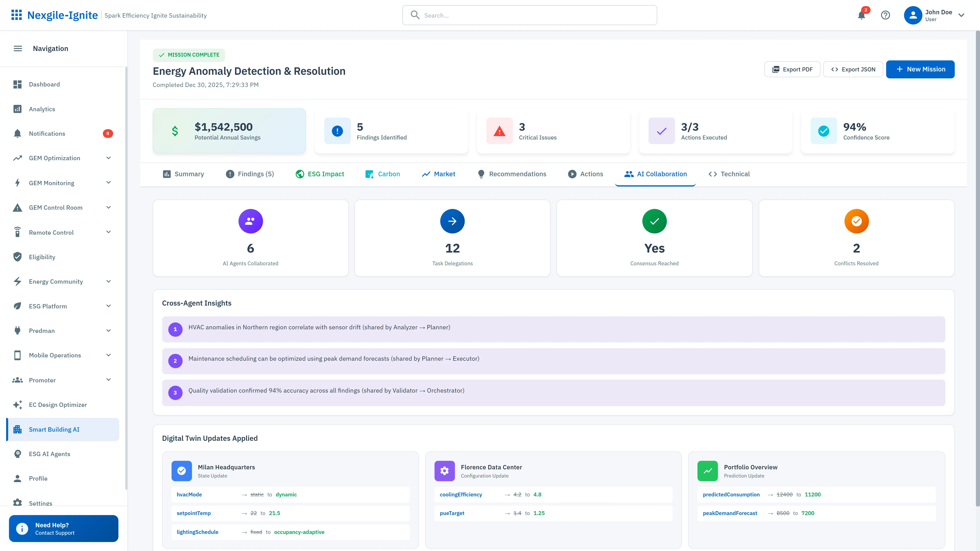
Task: Expand the GEM Optimization menu
Action: point(108,158)
